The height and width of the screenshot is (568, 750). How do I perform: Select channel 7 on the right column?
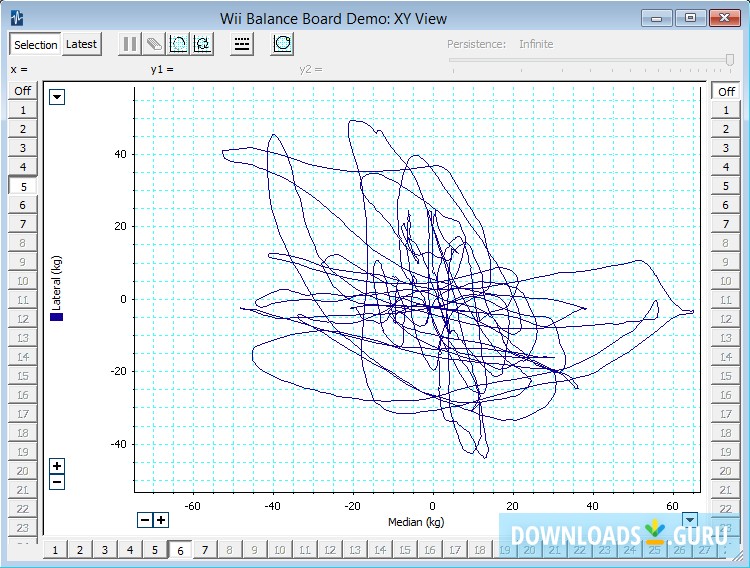click(726, 224)
